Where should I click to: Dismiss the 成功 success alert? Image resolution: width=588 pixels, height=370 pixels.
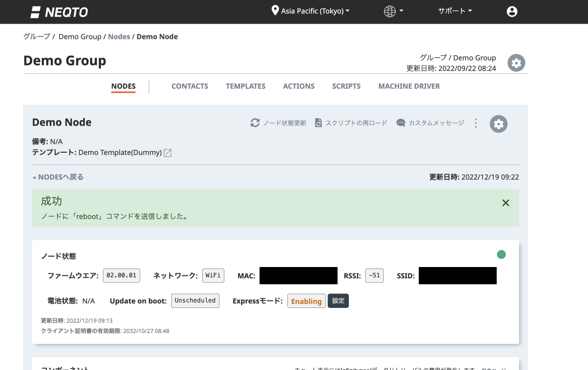pyautogui.click(x=505, y=203)
